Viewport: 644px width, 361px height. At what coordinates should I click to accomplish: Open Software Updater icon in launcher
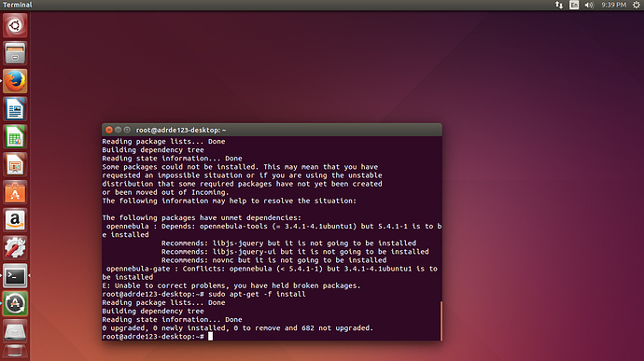tap(15, 303)
